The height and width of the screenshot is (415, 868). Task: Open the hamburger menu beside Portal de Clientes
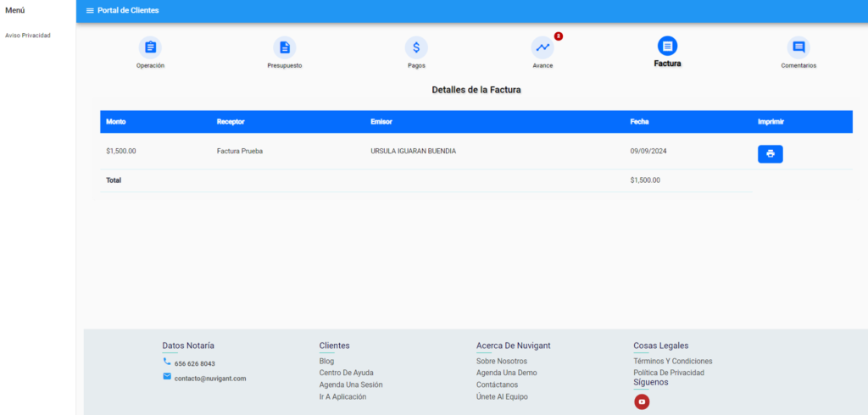pyautogui.click(x=90, y=10)
